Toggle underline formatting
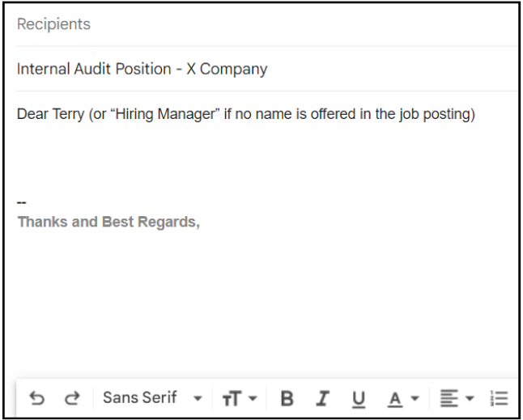 coord(358,398)
